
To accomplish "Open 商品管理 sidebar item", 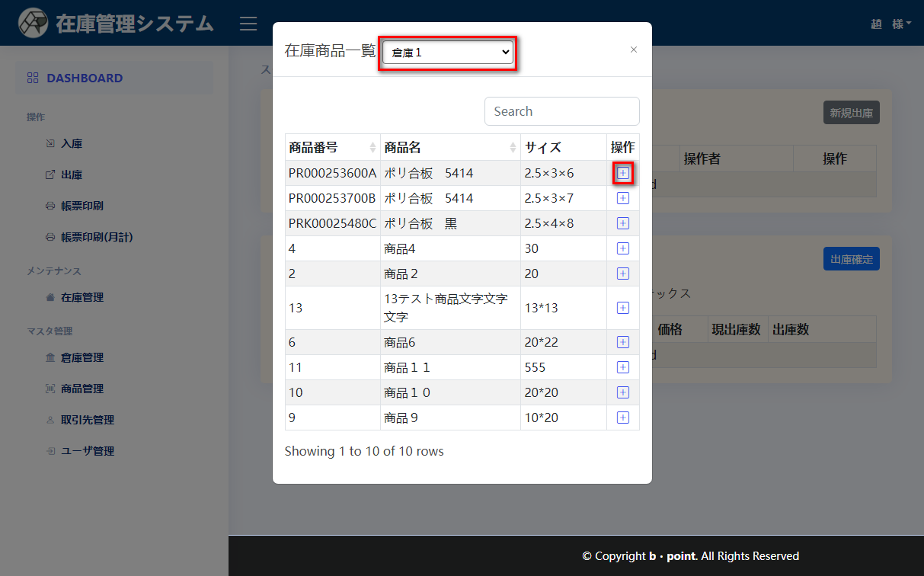I will click(x=82, y=389).
